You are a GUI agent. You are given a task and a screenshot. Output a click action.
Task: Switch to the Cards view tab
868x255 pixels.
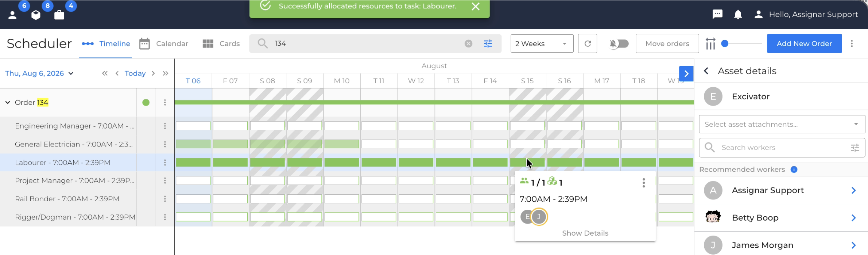pyautogui.click(x=221, y=43)
